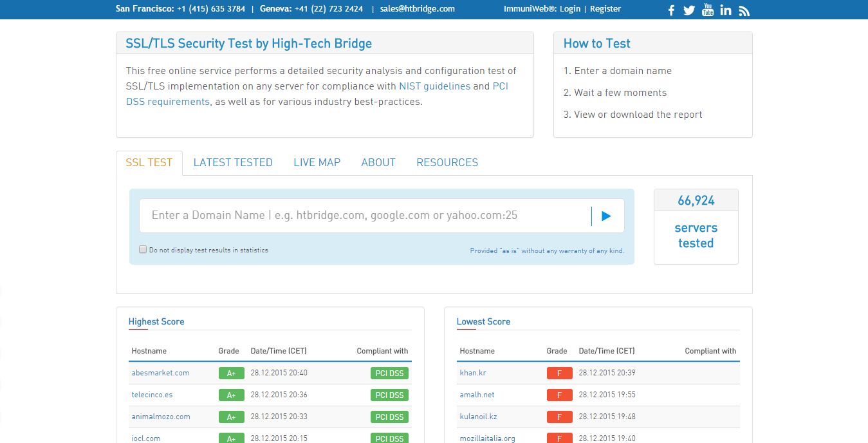The height and width of the screenshot is (443, 868).
Task: Click the PCI DSS badge for animalmozo.com
Action: (x=389, y=417)
